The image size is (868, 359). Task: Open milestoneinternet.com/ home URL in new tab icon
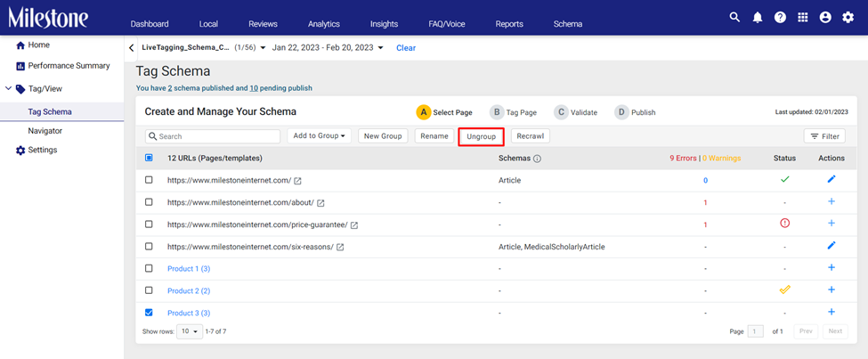298,181
